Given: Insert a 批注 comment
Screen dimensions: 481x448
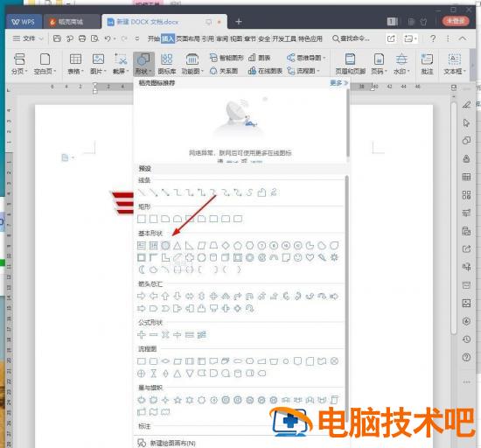Looking at the screenshot, I should click(427, 64).
